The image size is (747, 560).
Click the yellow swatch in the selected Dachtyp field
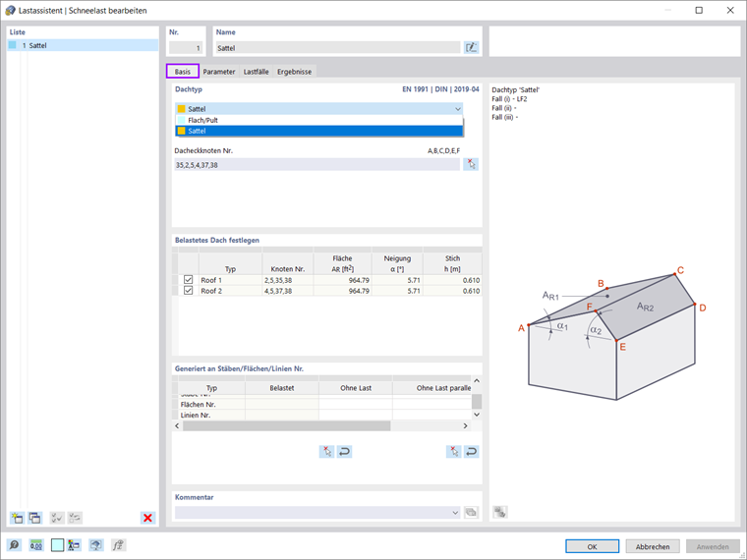(182, 109)
